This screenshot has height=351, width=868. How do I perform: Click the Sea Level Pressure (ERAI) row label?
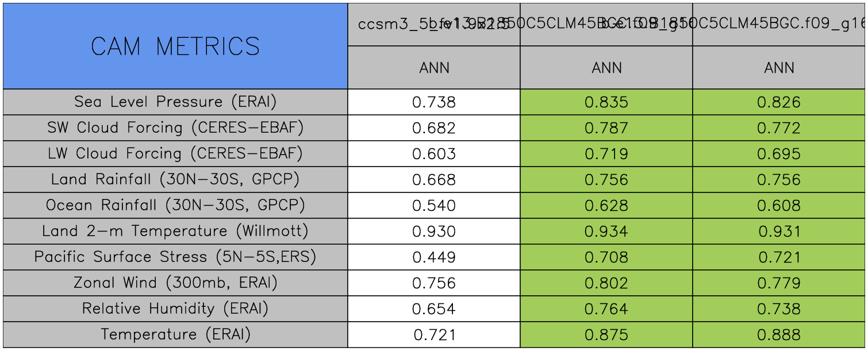tap(175, 102)
